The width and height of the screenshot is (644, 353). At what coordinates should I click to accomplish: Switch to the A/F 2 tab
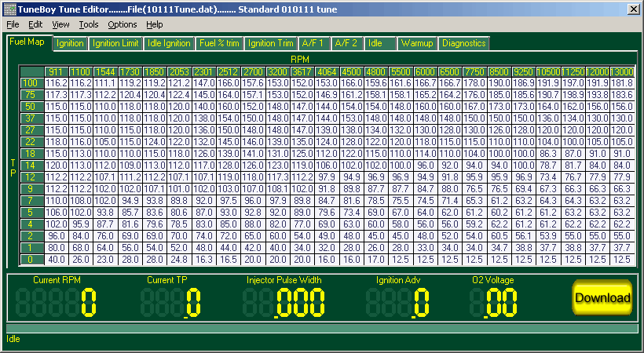346,43
